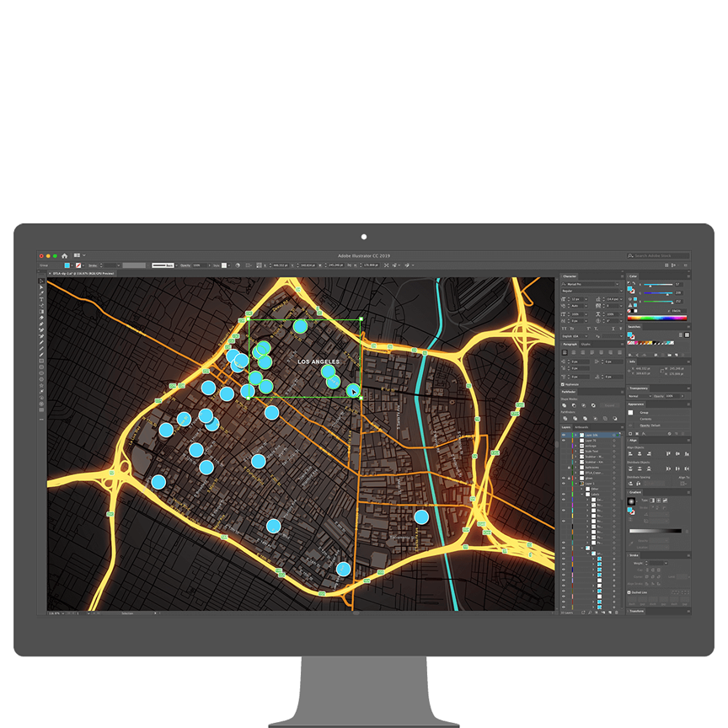Toggle visibility of Layer 1
This screenshot has height=728, width=728.
click(564, 484)
